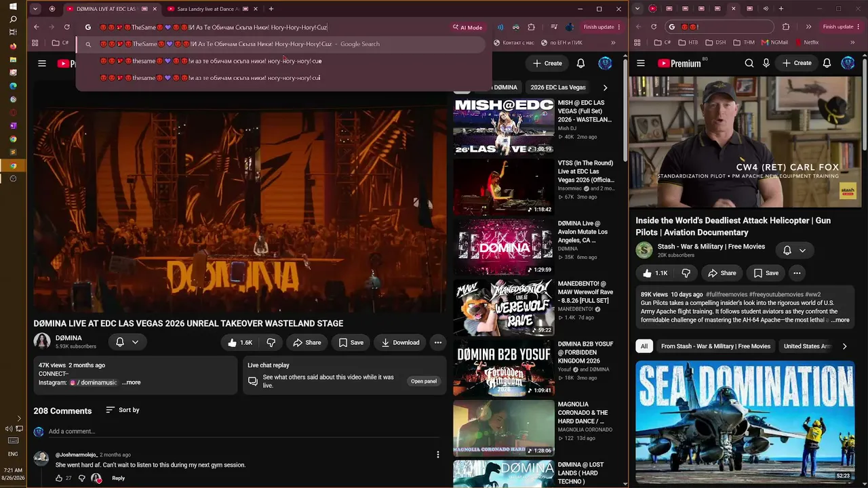Go back in left browser window

(37, 27)
